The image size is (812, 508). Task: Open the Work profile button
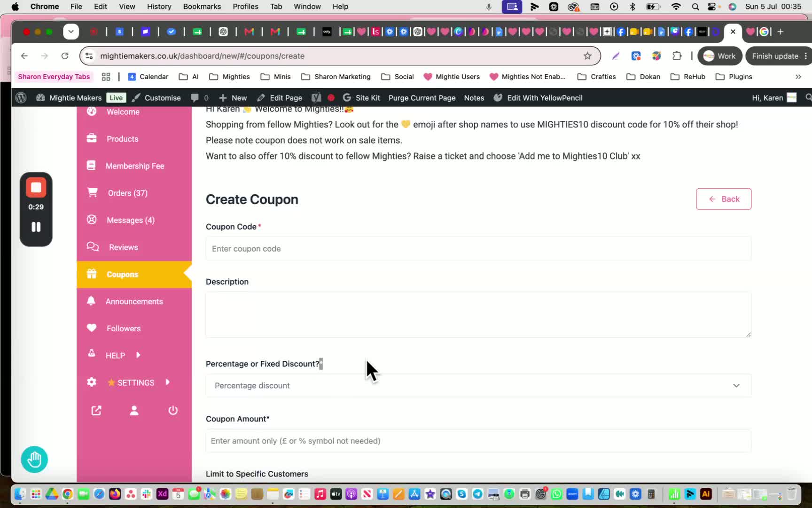pyautogui.click(x=719, y=56)
